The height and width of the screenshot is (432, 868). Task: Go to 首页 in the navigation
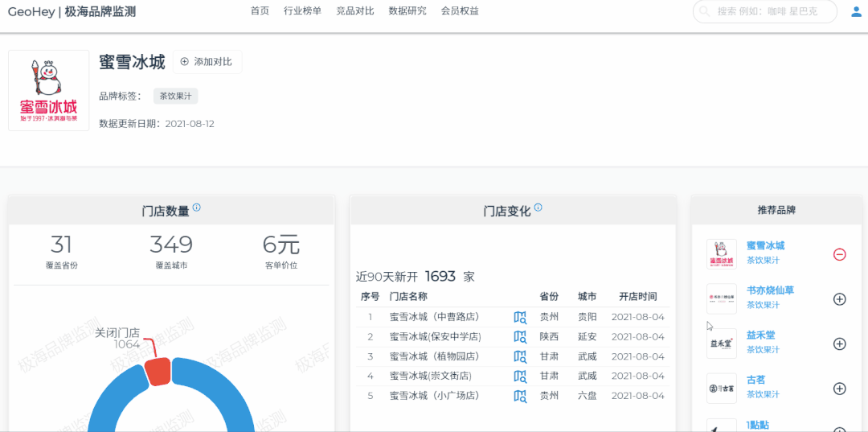[x=260, y=10]
